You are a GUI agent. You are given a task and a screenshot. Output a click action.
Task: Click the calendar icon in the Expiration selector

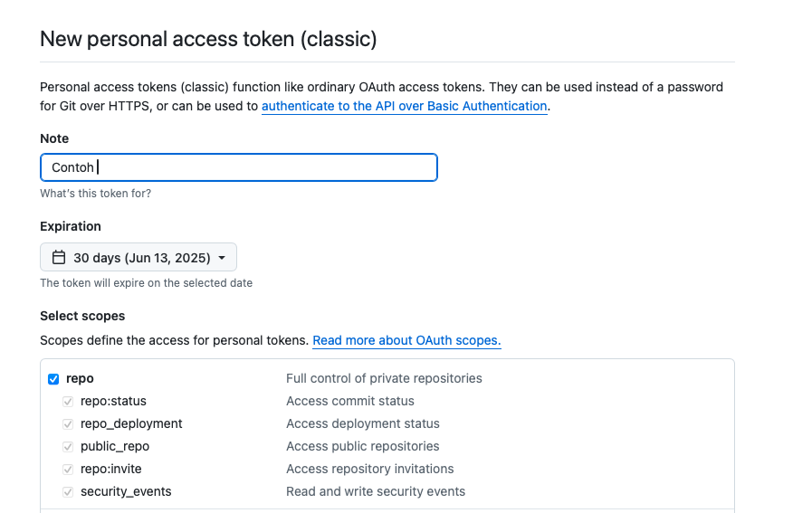[59, 258]
